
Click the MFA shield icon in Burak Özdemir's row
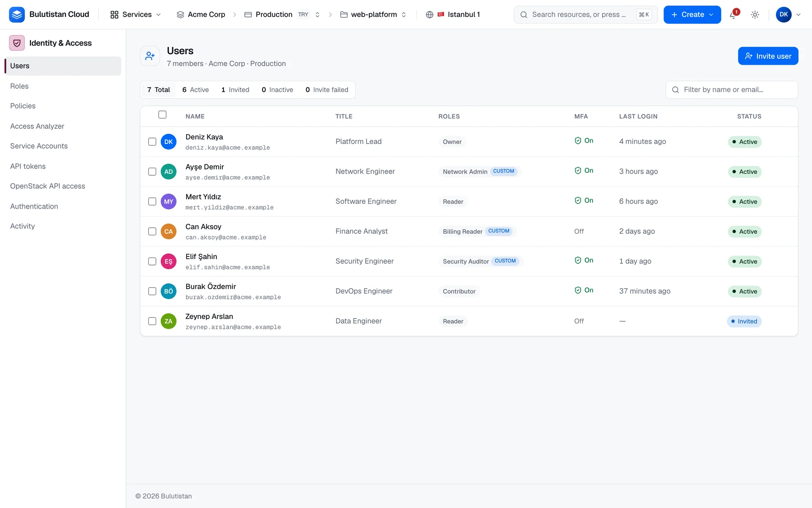click(x=578, y=290)
